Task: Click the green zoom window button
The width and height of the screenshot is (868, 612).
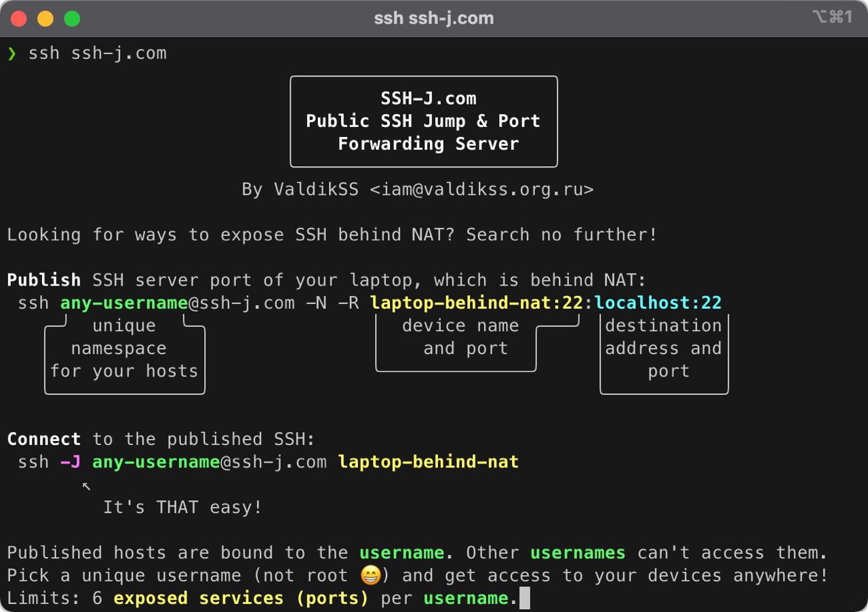Action: click(72, 19)
